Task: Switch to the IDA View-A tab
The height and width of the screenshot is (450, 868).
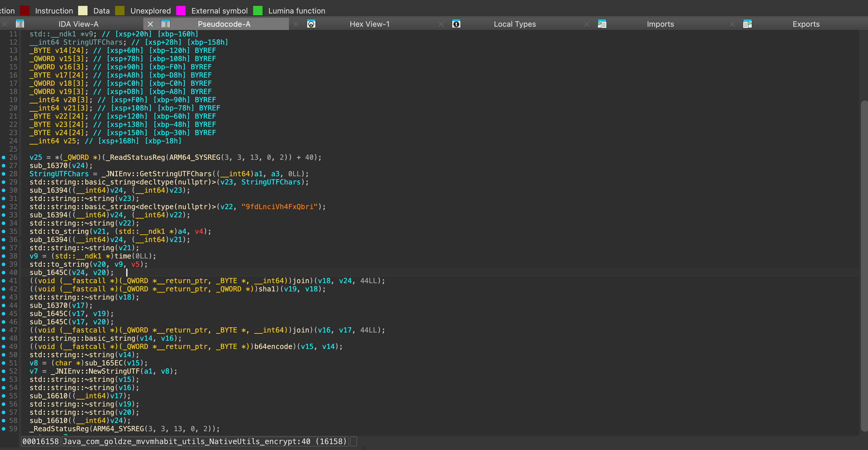Action: pos(78,24)
